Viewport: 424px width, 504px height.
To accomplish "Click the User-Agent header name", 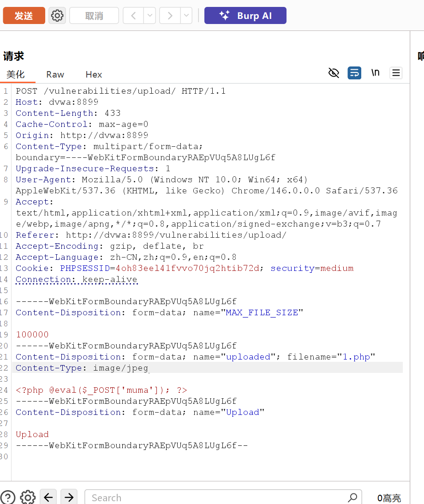I will click(x=43, y=180).
